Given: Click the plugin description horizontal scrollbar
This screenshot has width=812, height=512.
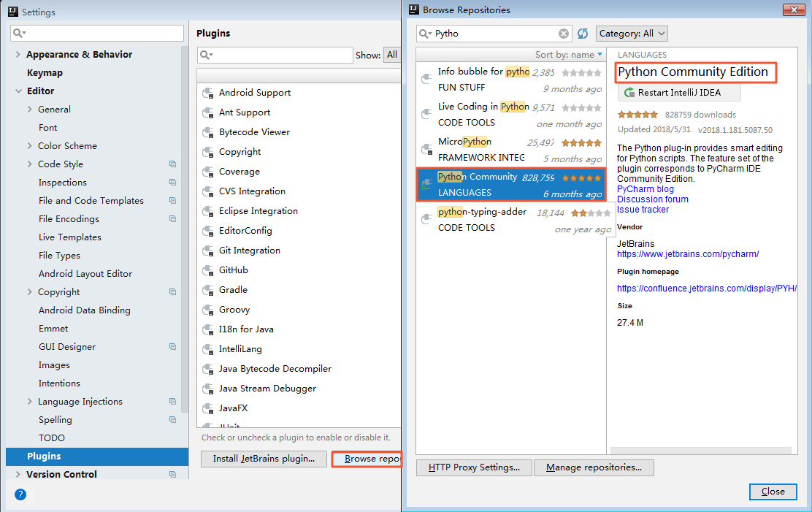Looking at the screenshot, I should pos(701,451).
